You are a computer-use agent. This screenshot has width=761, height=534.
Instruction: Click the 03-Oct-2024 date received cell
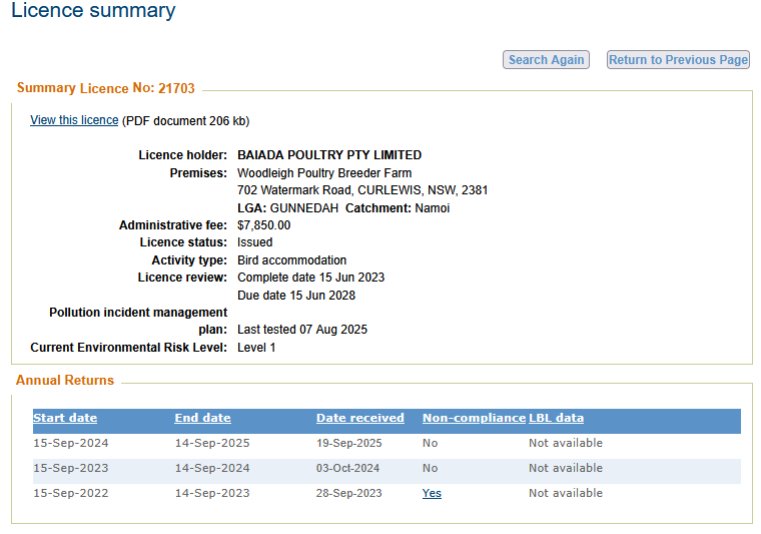pyautogui.click(x=347, y=468)
